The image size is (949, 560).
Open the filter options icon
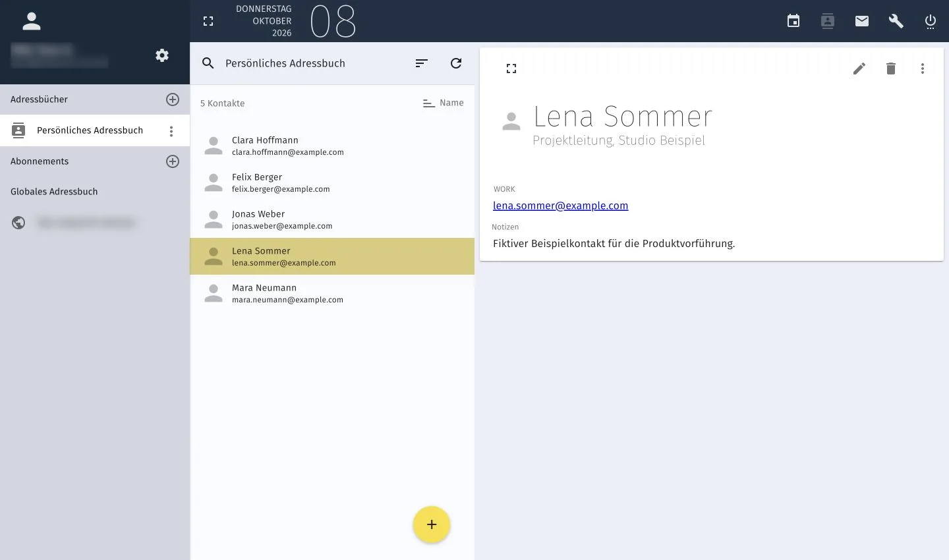[x=422, y=63]
